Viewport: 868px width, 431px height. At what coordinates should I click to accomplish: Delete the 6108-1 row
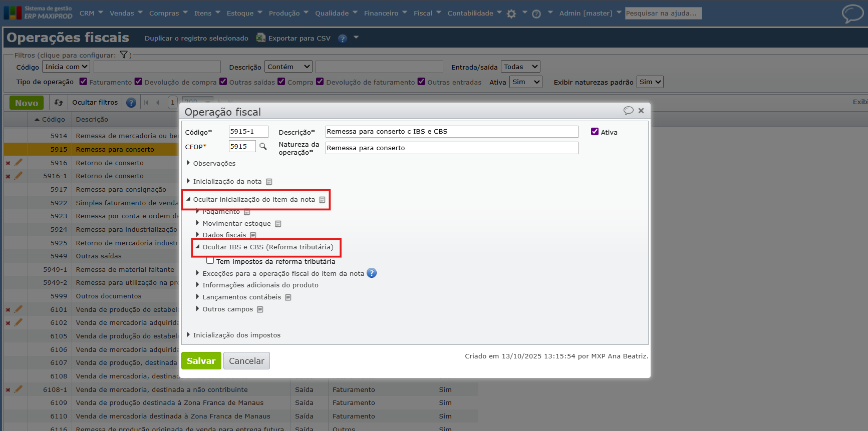[x=8, y=390]
